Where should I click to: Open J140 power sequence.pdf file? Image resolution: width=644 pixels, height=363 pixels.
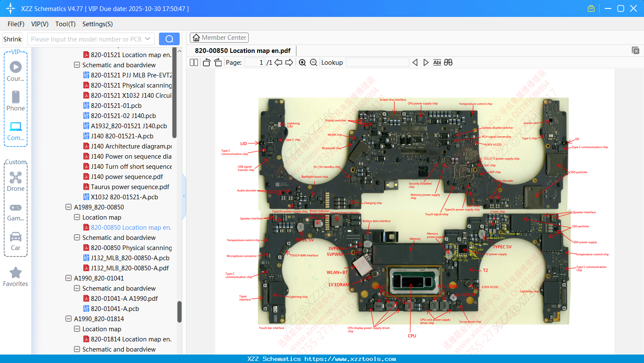tap(126, 177)
